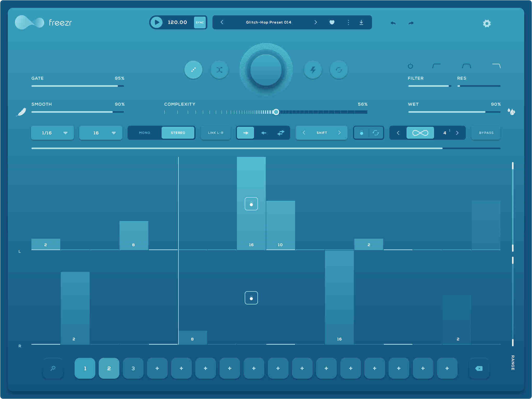The height and width of the screenshot is (399, 532).
Task: Activate the lightning bolt icon right of the knob
Action: pyautogui.click(x=313, y=70)
